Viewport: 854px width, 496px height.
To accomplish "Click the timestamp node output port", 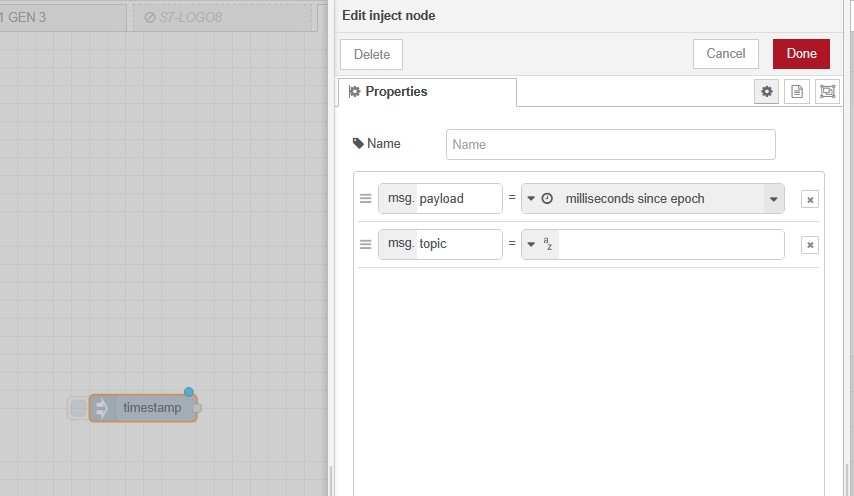I will [197, 408].
